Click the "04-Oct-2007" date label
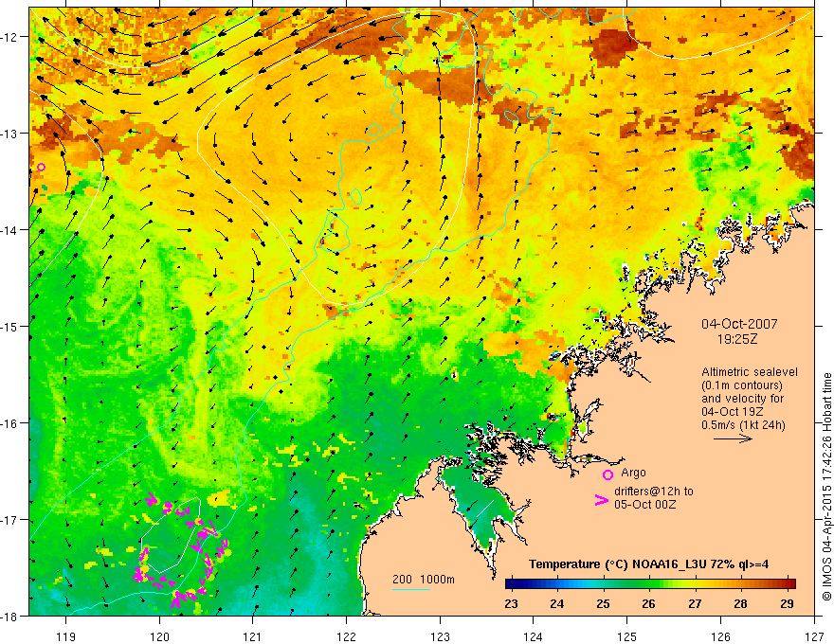834x644 pixels. tap(739, 324)
